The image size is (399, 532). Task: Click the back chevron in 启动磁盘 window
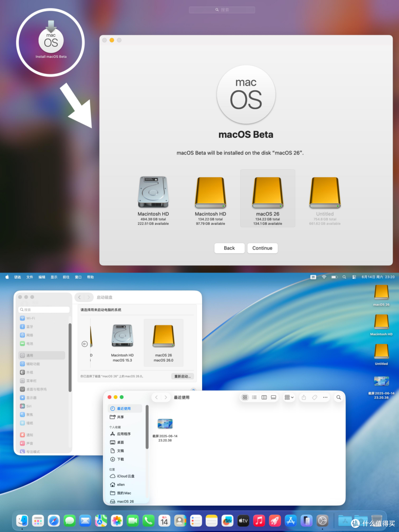(79, 297)
